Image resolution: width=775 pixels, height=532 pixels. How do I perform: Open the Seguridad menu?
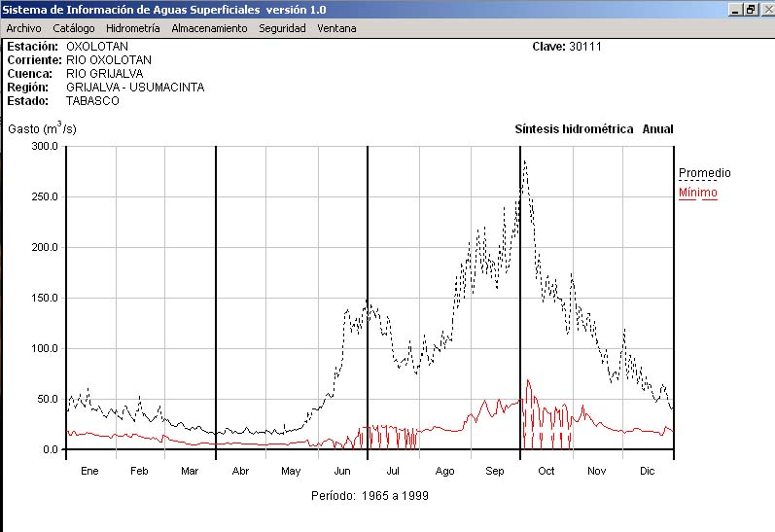coord(282,28)
